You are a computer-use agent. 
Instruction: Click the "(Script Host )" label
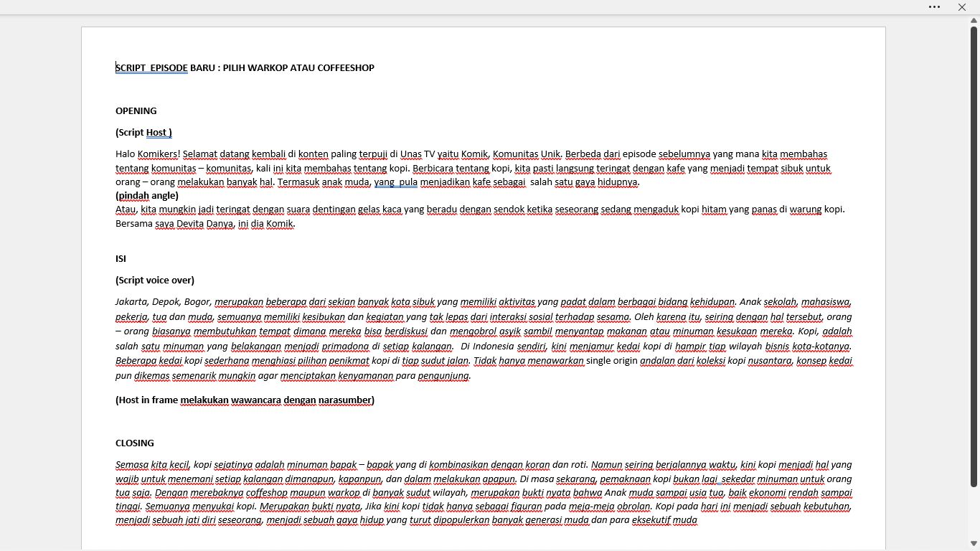(x=143, y=133)
